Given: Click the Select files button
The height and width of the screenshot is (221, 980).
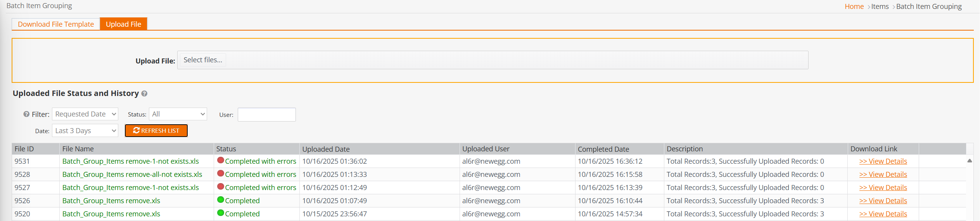Looking at the screenshot, I should [203, 60].
